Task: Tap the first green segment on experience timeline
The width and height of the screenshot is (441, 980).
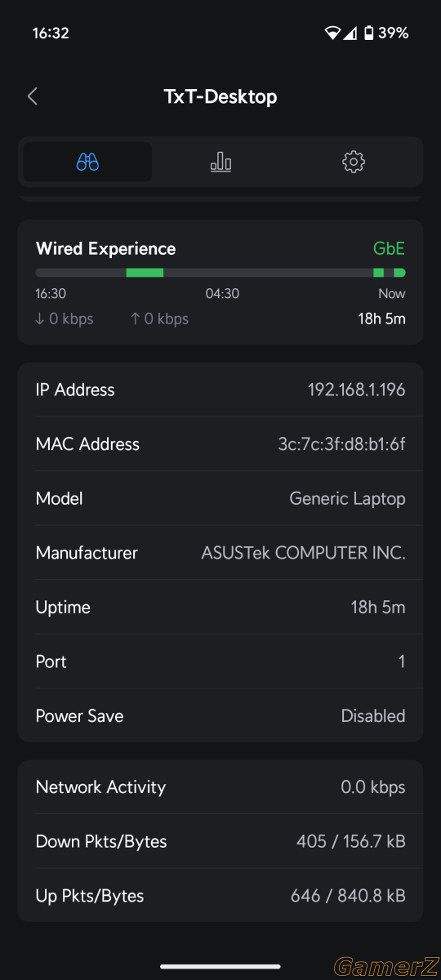Action: [145, 273]
